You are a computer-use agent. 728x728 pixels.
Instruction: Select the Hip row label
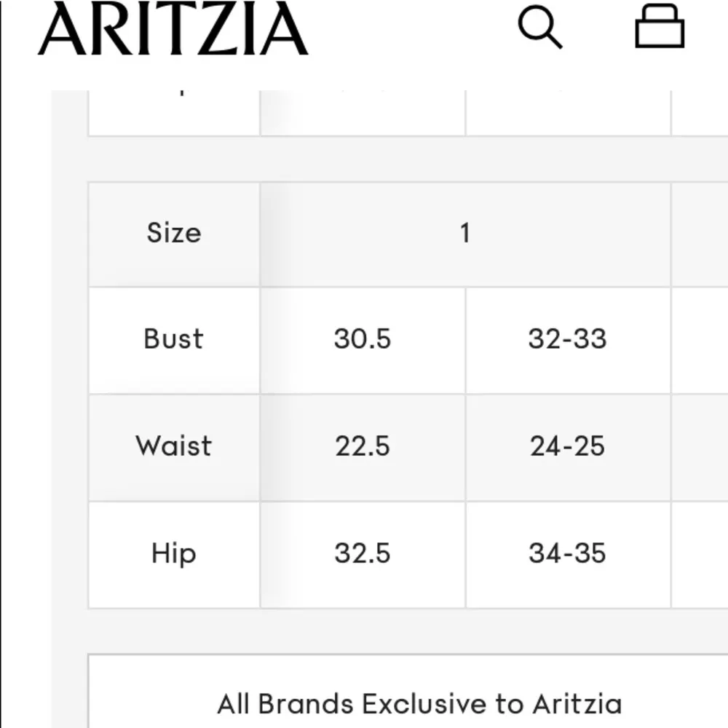[174, 554]
